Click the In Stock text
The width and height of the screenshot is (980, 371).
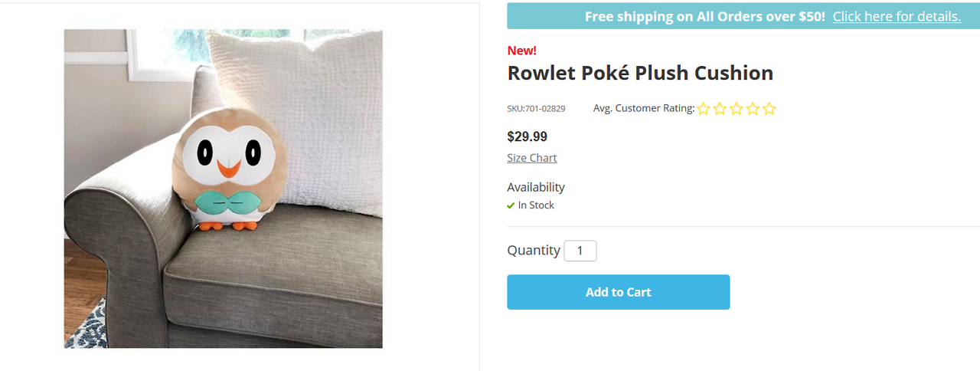pyautogui.click(x=536, y=205)
